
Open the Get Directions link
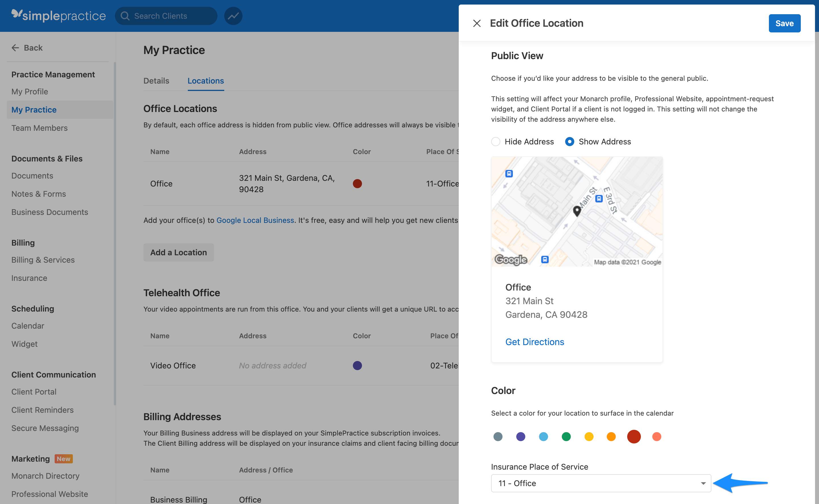tap(534, 342)
